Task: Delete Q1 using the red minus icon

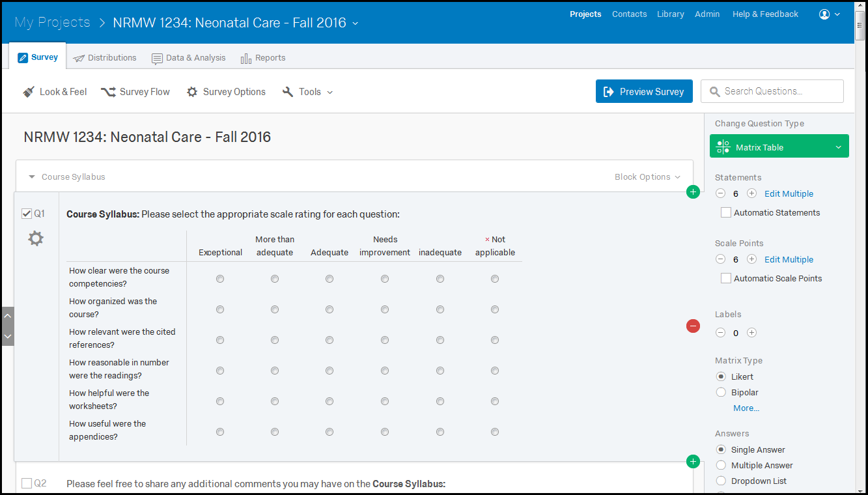Action: 693,326
